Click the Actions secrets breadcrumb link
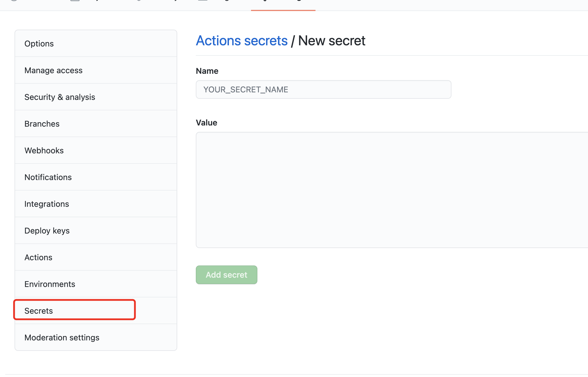The width and height of the screenshot is (588, 377). 242,41
